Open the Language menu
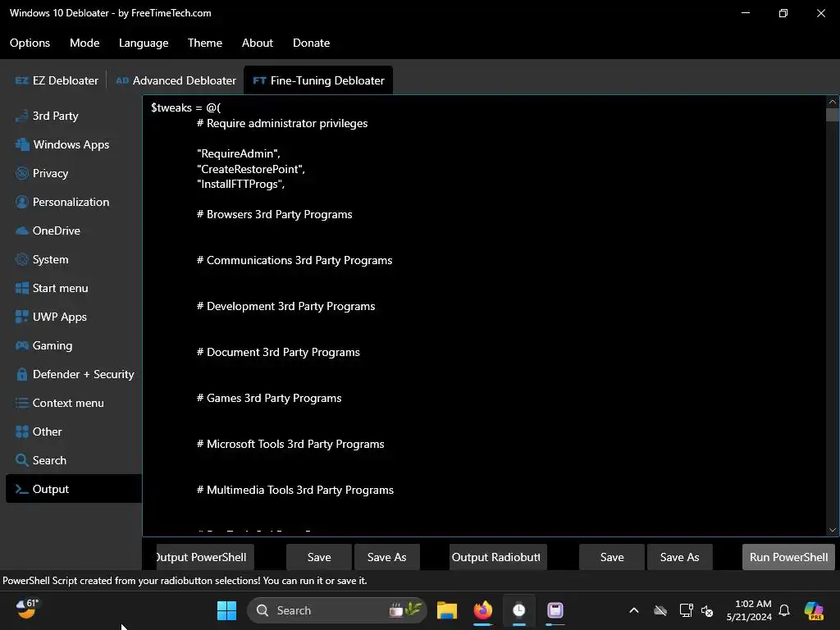Viewport: 840px width, 630px height. (x=144, y=43)
